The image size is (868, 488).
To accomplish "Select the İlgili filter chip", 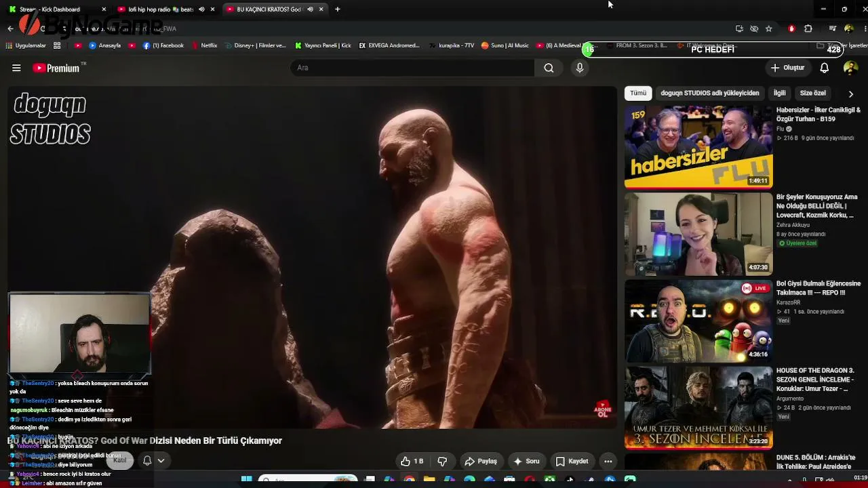I will click(x=780, y=94).
